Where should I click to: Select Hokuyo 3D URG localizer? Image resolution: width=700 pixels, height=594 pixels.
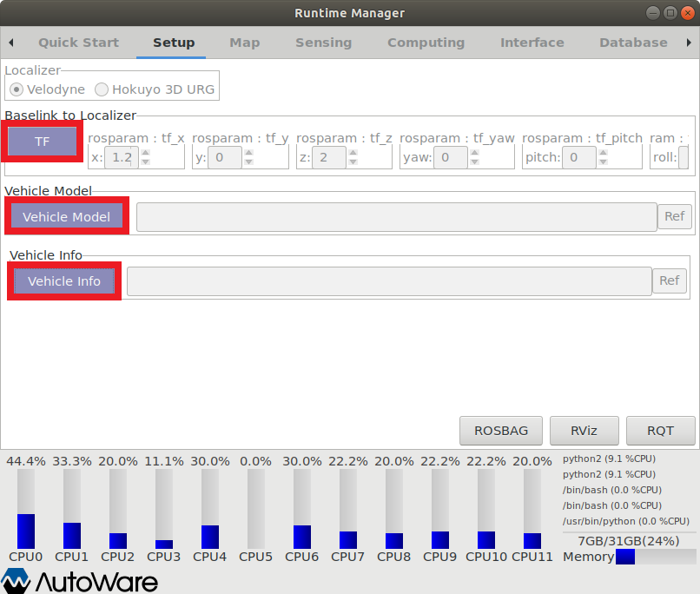[x=102, y=89]
